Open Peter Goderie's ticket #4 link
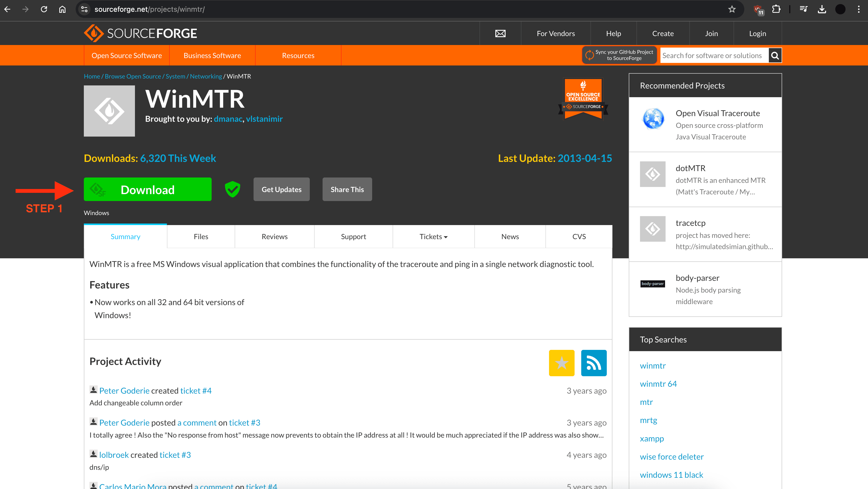Viewport: 868px width, 489px height. click(x=196, y=391)
